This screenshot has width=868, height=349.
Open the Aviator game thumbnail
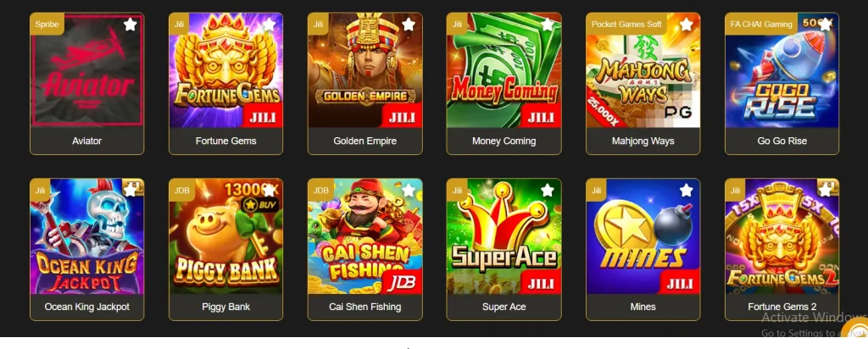87,70
